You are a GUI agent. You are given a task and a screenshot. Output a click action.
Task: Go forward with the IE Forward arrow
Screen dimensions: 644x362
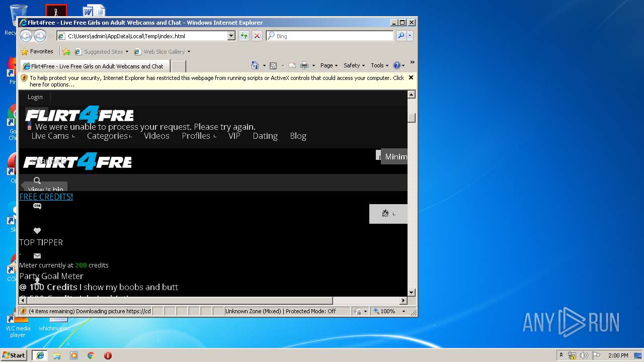point(40,36)
